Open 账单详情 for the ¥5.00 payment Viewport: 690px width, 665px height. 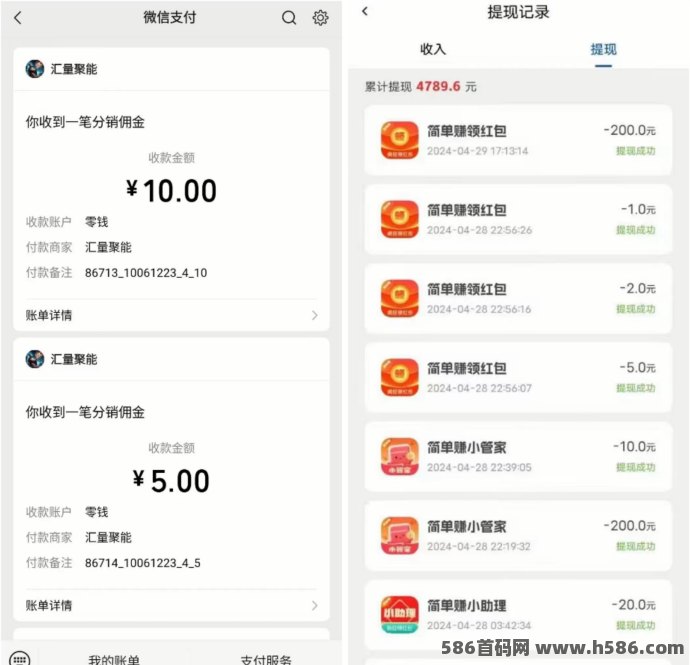171,606
